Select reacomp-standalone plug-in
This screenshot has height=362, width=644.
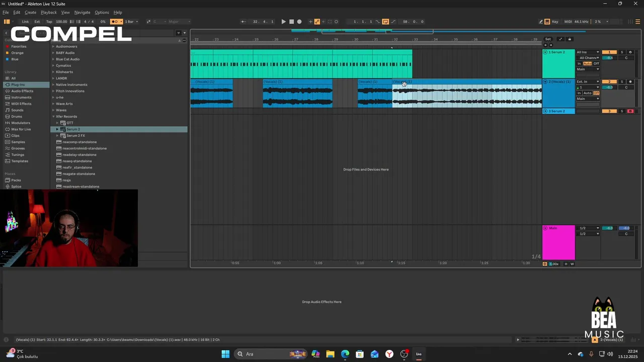[79, 142]
